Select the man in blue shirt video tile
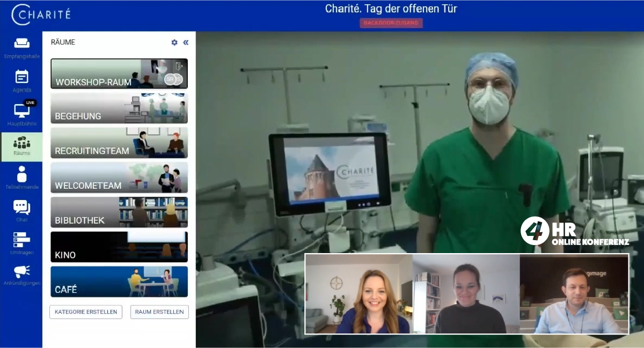 click(x=574, y=294)
